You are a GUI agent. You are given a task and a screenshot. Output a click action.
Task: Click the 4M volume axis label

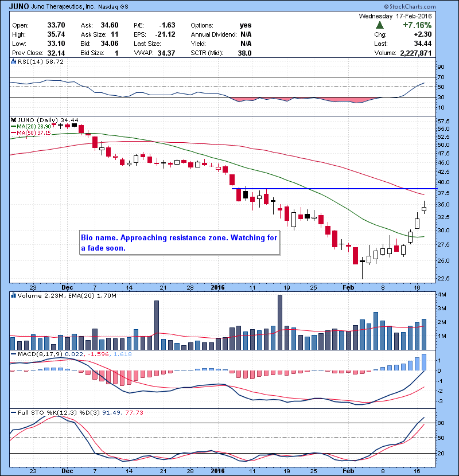(x=442, y=294)
